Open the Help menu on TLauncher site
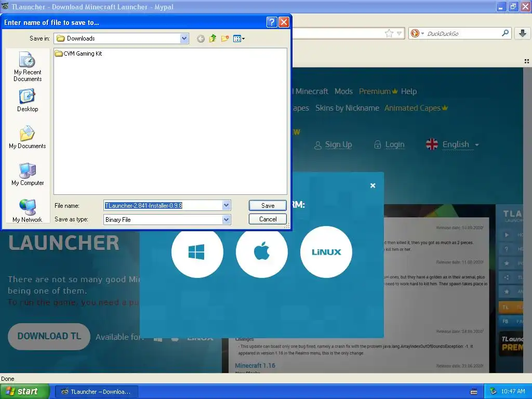 (x=408, y=91)
